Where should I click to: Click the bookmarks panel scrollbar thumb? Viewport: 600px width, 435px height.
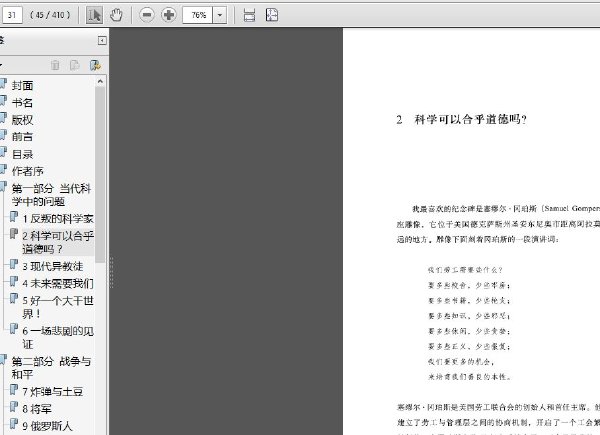(100, 174)
